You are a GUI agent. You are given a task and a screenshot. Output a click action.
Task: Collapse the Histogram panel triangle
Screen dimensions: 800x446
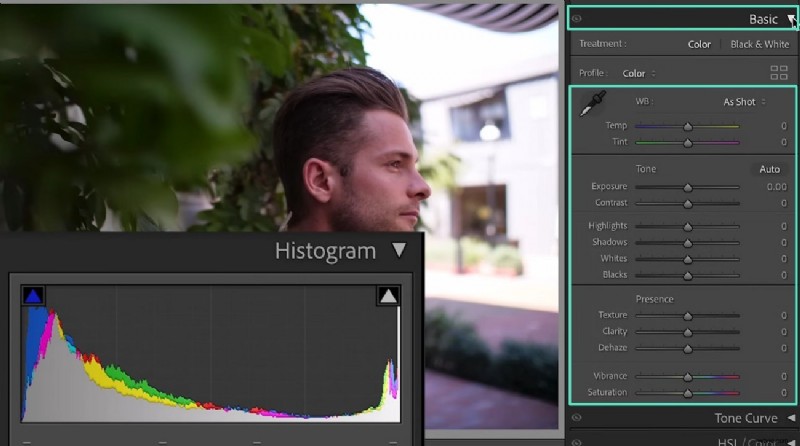tap(399, 250)
